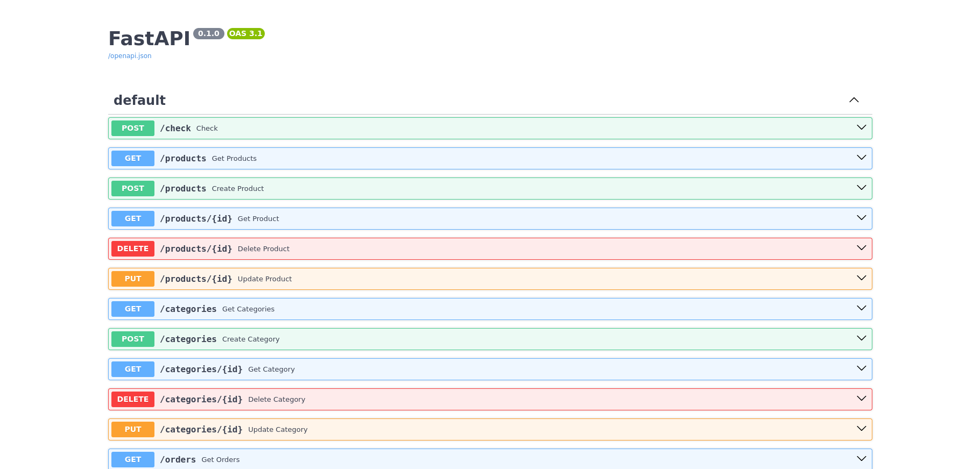Click the PUT badge for Update Product
This screenshot has height=469, width=980.
[133, 279]
